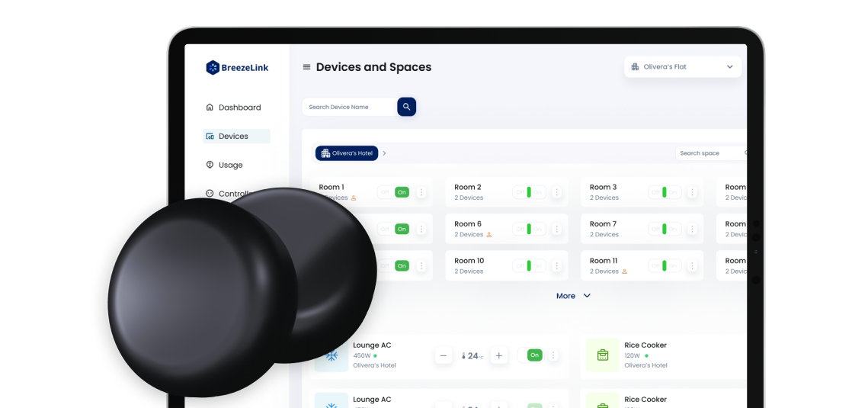
Task: Click 2 Devices text under Room 11
Action: [x=604, y=271]
